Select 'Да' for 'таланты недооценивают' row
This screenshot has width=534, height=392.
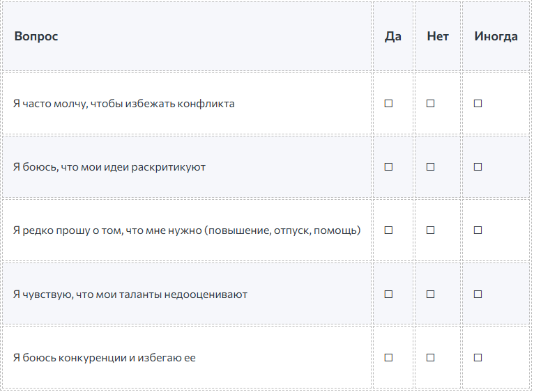[389, 295]
